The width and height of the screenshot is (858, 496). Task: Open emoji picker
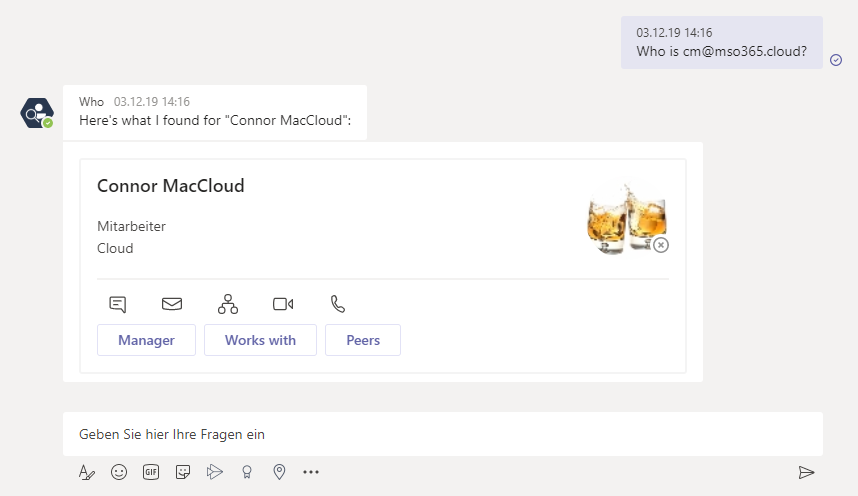119,472
